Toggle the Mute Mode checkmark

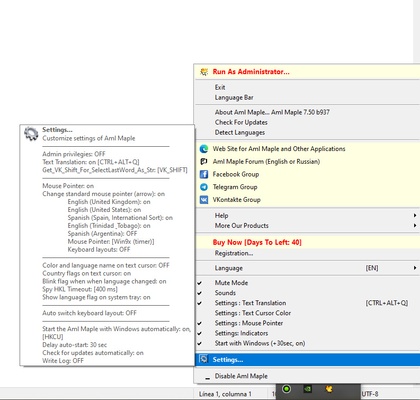pyautogui.click(x=199, y=283)
